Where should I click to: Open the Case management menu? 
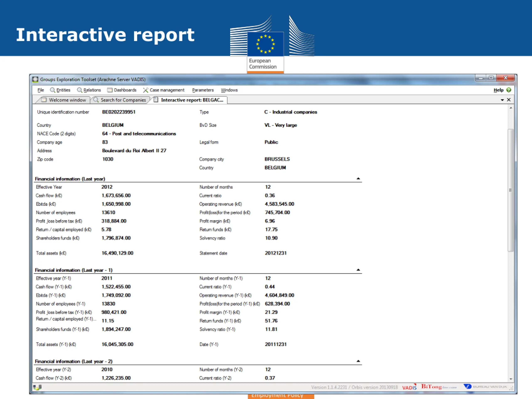point(167,90)
